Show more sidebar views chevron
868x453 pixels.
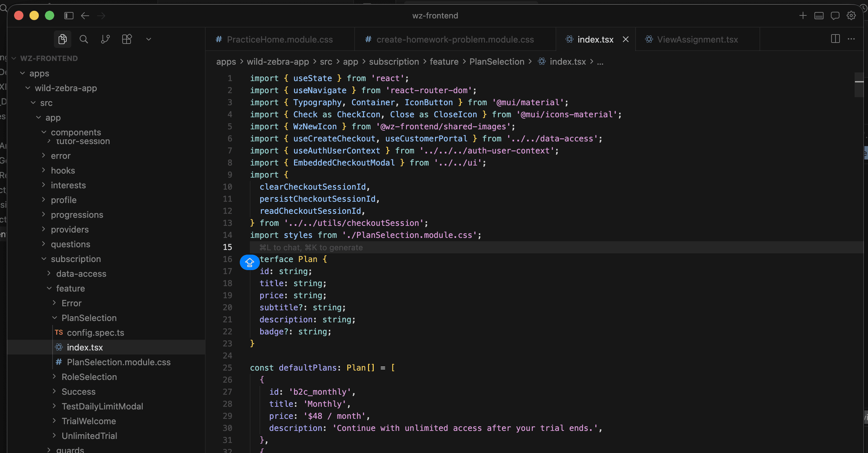tap(149, 40)
